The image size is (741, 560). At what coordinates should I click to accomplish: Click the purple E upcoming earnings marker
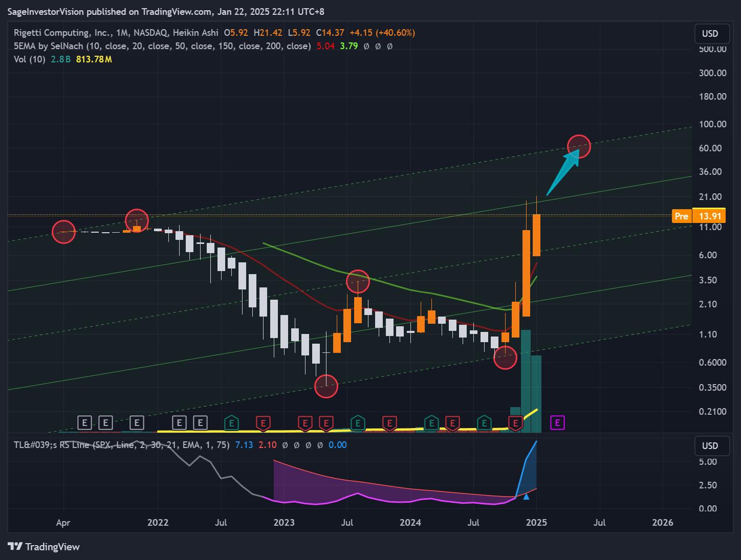click(557, 423)
